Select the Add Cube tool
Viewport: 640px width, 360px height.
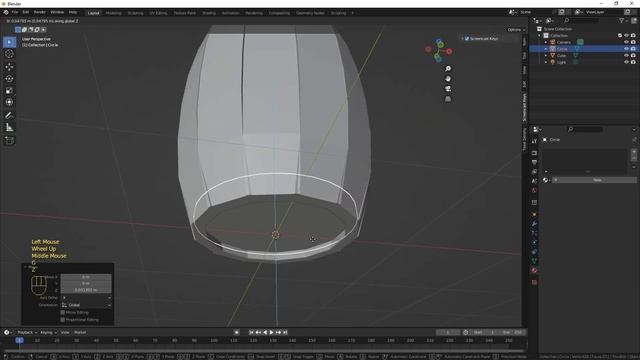pos(9,140)
